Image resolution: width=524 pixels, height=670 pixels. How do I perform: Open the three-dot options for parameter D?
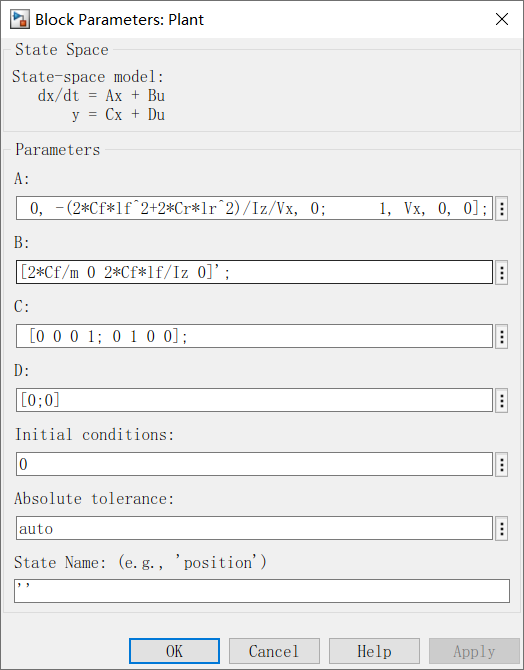pos(502,400)
